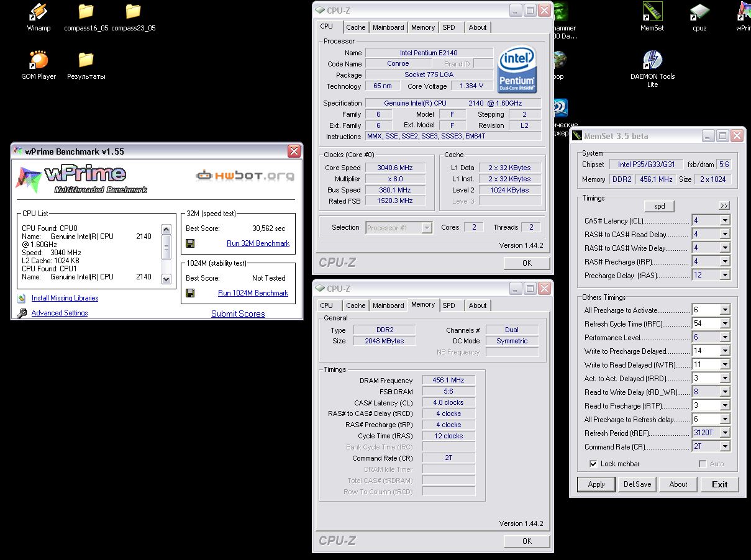Toggle the Lock mchbar checkbox

coord(593,464)
